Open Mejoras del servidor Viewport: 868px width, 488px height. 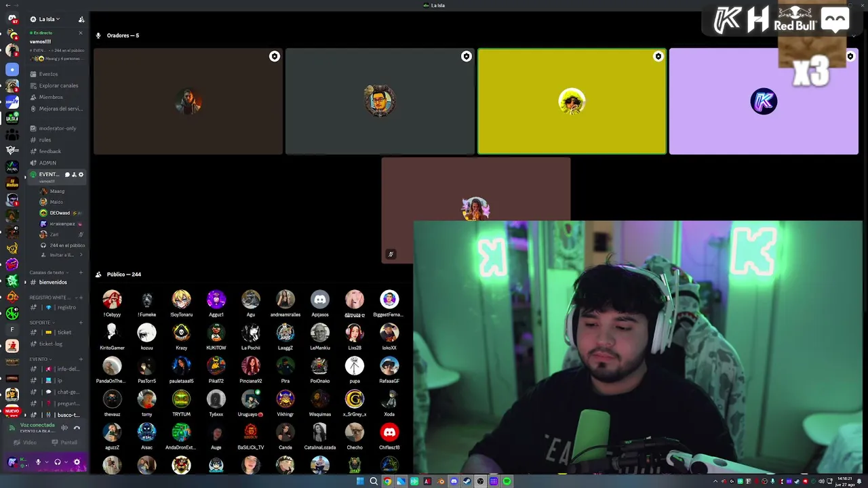click(x=56, y=108)
